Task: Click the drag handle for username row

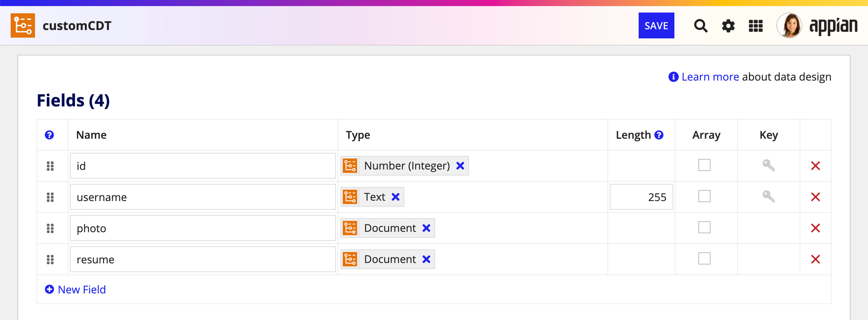Action: pos(50,197)
